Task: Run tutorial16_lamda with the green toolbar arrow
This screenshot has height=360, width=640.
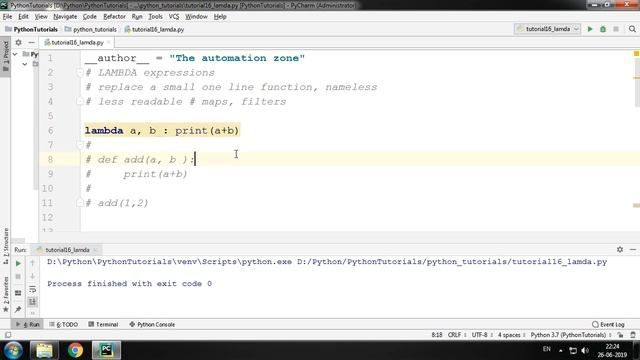Action: [590, 29]
